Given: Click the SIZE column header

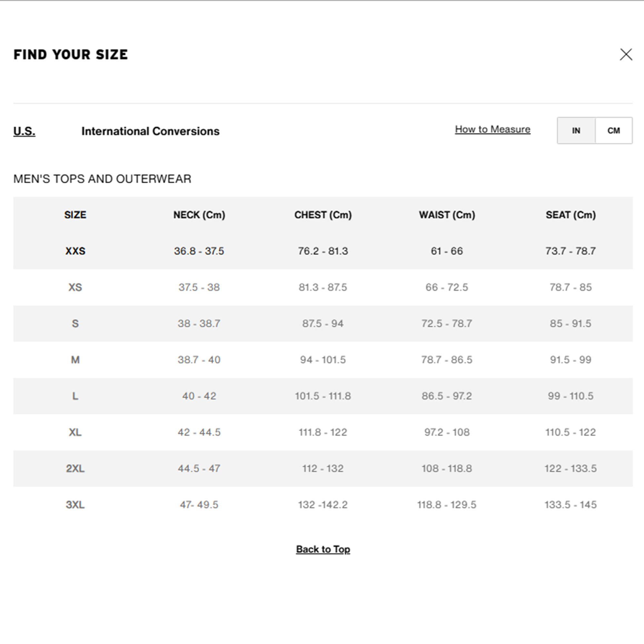Looking at the screenshot, I should coord(75,215).
